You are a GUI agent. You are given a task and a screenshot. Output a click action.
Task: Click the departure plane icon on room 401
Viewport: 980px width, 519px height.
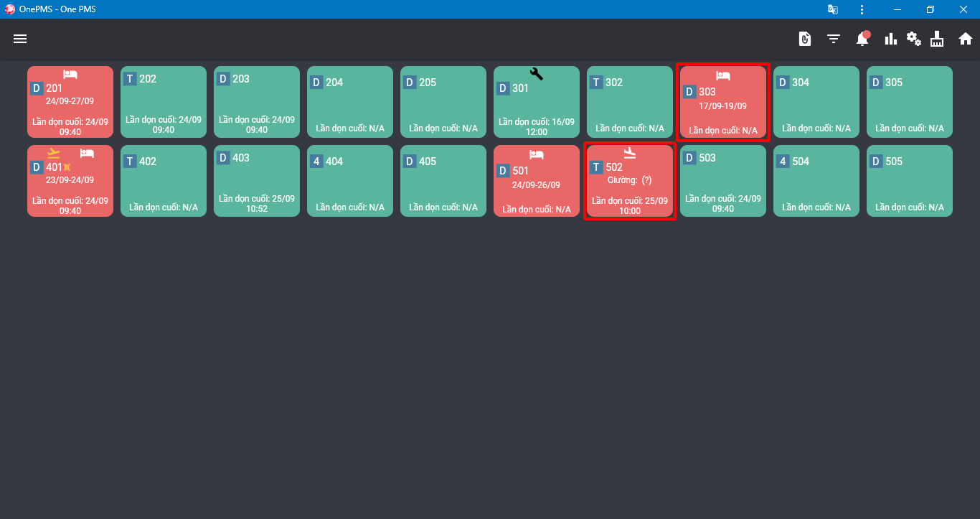[x=54, y=153]
